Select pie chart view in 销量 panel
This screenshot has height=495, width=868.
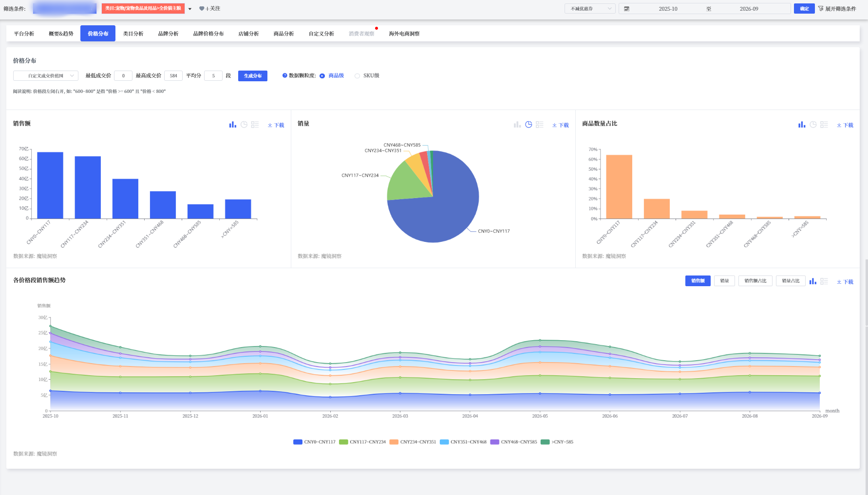pos(528,125)
